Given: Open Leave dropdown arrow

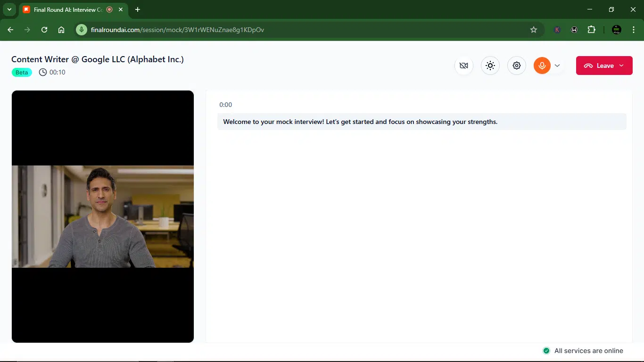Looking at the screenshot, I should [x=621, y=66].
